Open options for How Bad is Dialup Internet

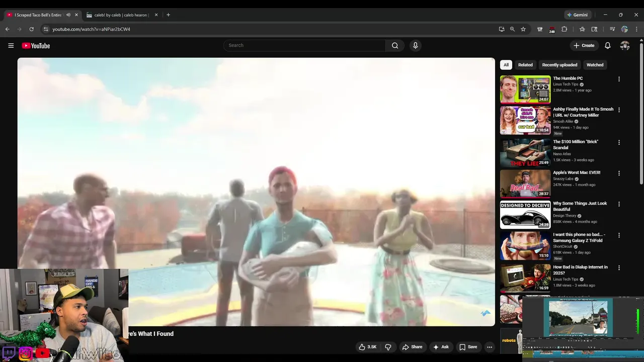(x=619, y=267)
